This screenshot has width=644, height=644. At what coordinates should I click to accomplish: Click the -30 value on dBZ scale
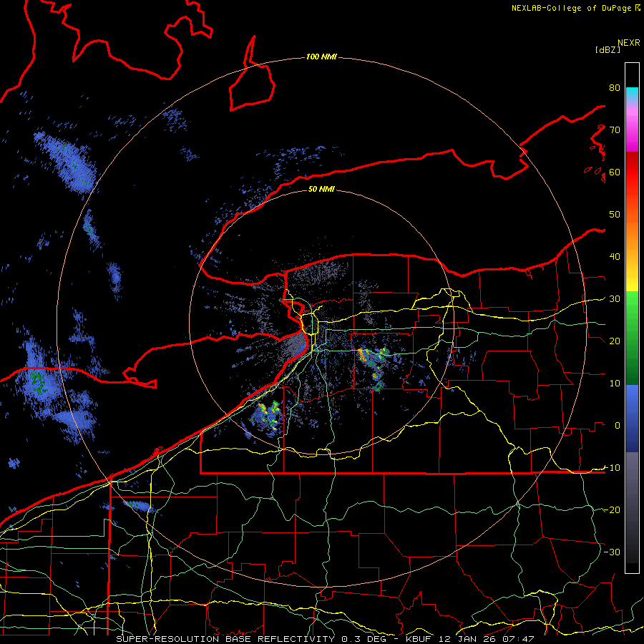(612, 552)
